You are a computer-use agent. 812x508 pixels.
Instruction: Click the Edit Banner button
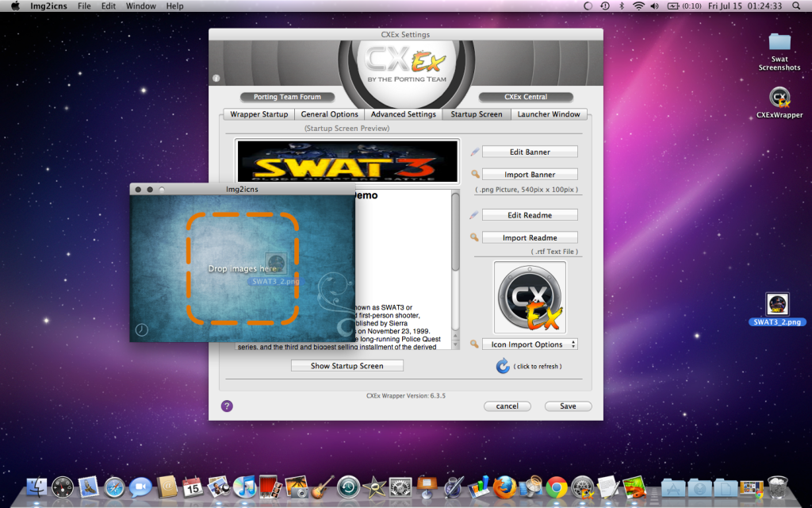coord(530,152)
